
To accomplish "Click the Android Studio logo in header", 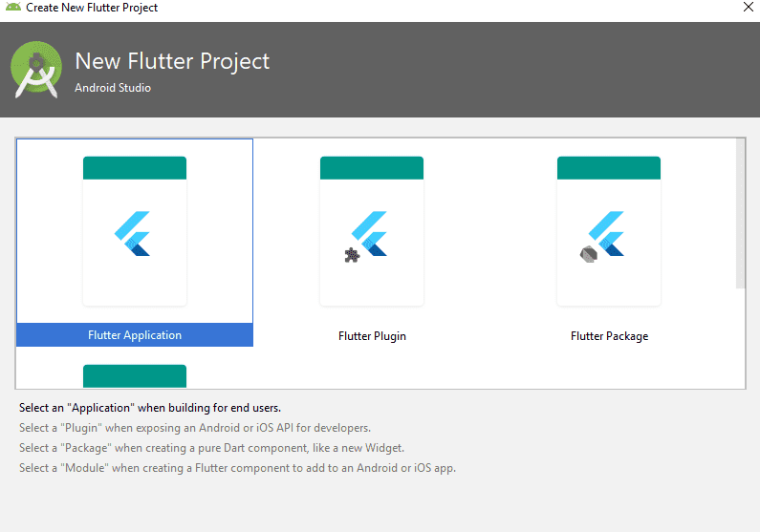I will pyautogui.click(x=36, y=69).
